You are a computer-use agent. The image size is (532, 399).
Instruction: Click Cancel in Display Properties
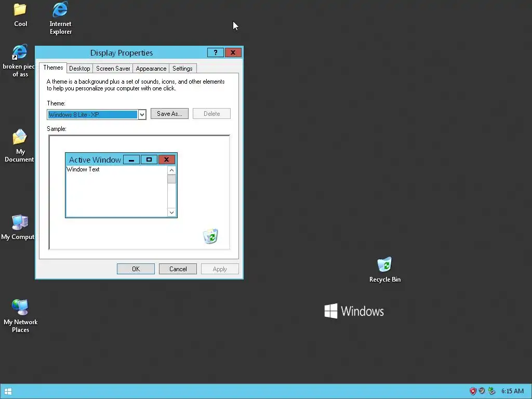178,269
